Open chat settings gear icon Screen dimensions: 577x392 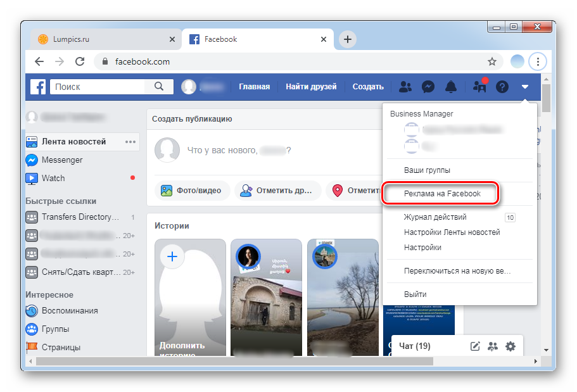coord(510,346)
